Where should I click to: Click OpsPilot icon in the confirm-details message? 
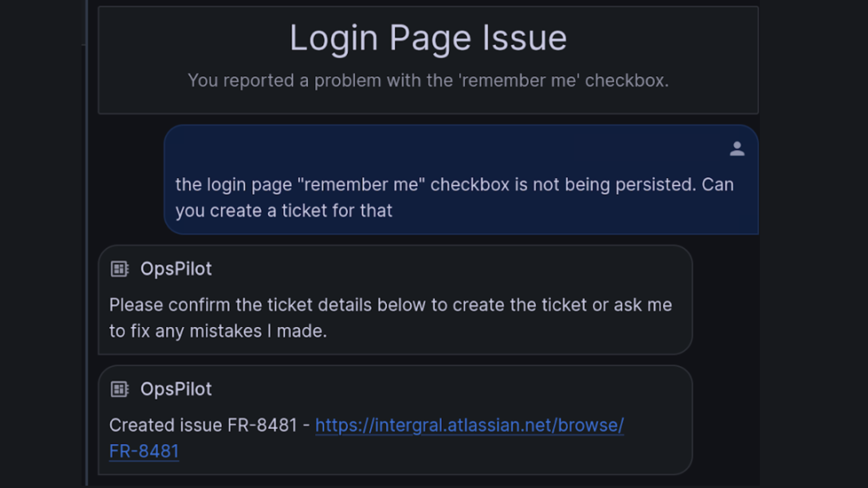coord(119,269)
